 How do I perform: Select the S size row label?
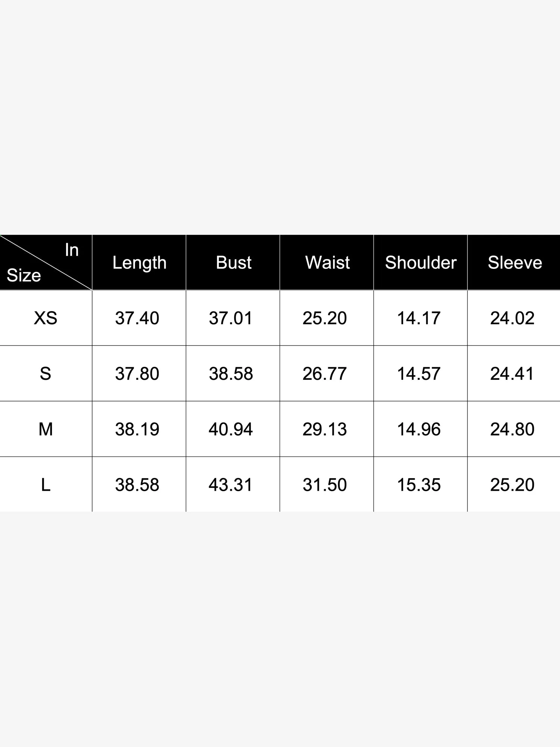(46, 373)
